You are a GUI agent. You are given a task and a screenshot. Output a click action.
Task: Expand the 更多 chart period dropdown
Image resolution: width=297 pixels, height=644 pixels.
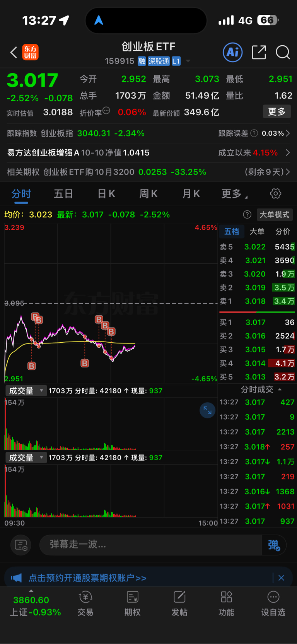click(x=234, y=194)
